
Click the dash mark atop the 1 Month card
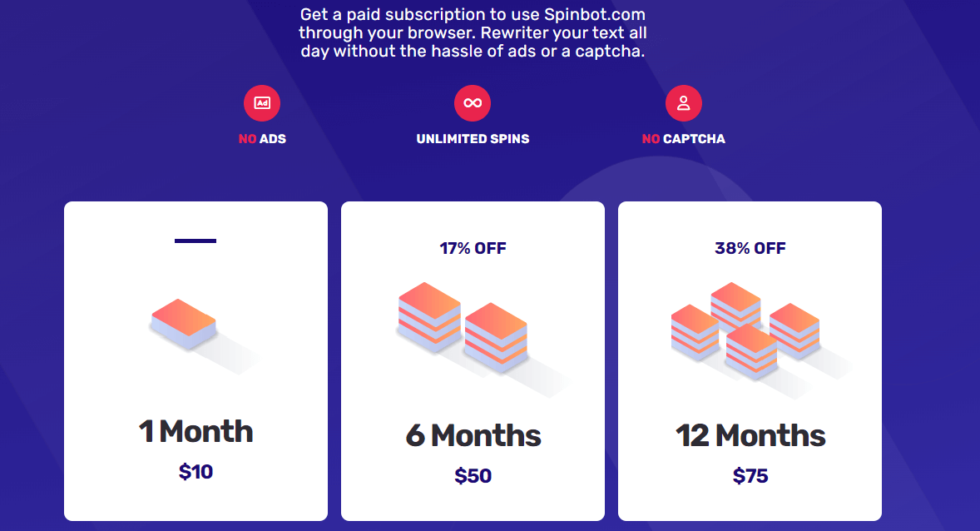pyautogui.click(x=196, y=241)
